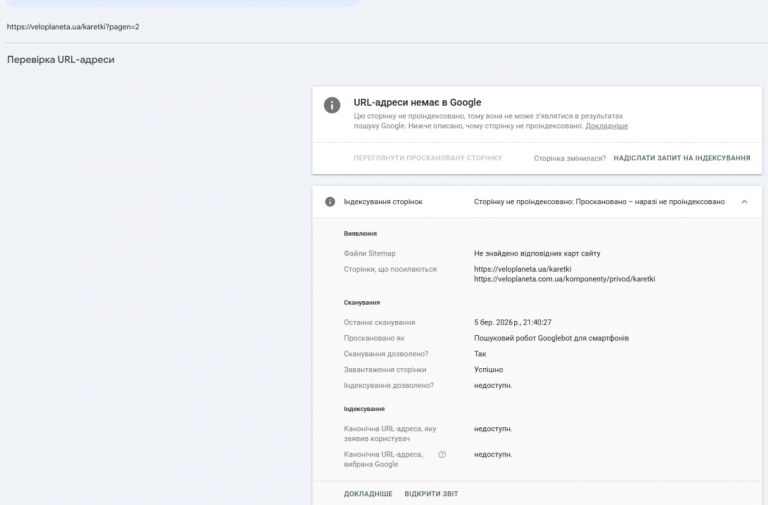Collapse the 'Індексування сторінок' section chevron

[x=744, y=202]
